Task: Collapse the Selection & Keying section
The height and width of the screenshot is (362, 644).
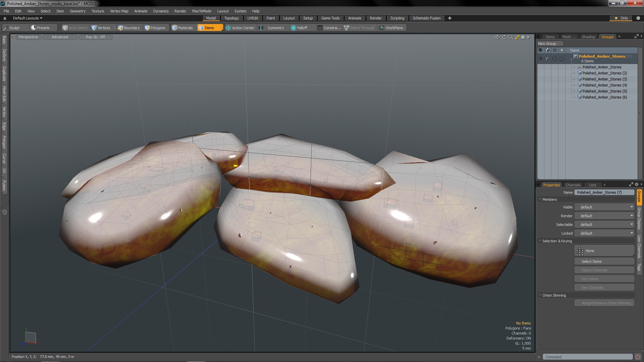Action: pyautogui.click(x=540, y=241)
